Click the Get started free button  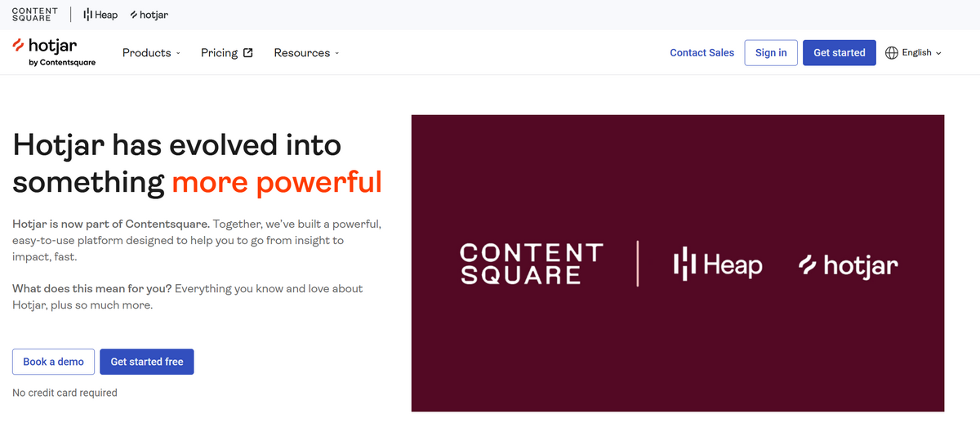tap(147, 362)
